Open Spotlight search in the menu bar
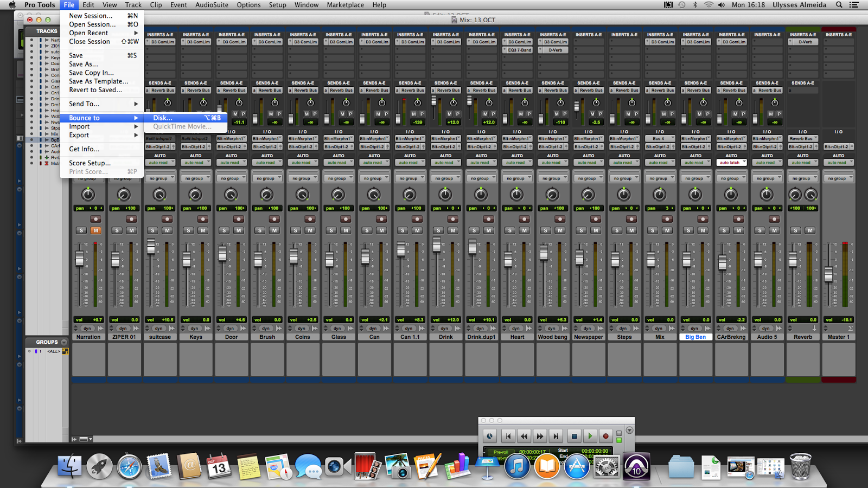 pos(839,5)
